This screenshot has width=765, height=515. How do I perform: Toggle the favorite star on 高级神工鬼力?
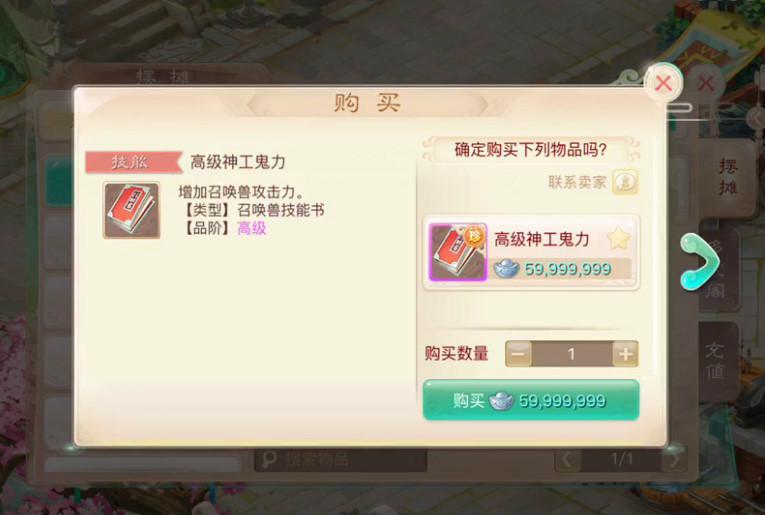click(619, 238)
